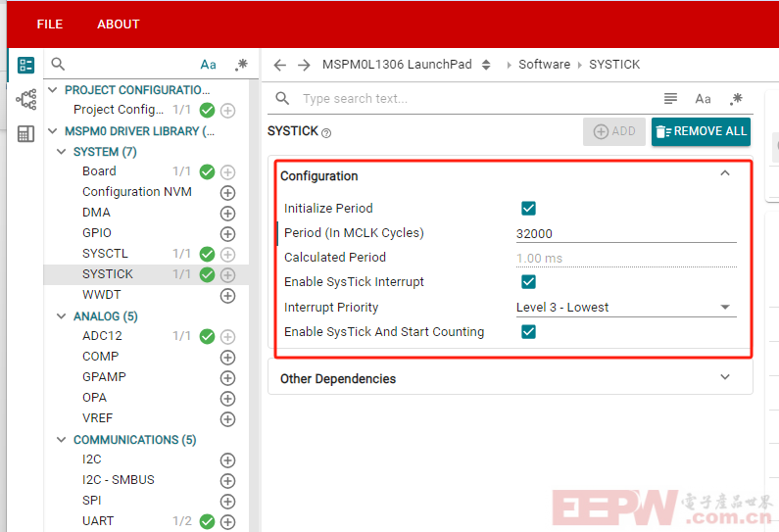Go back with the left arrow
Viewport: 779px width, 532px height.
280,65
